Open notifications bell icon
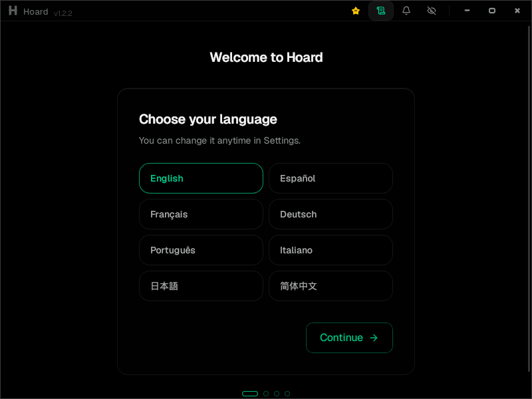This screenshot has height=399, width=532. [x=406, y=11]
